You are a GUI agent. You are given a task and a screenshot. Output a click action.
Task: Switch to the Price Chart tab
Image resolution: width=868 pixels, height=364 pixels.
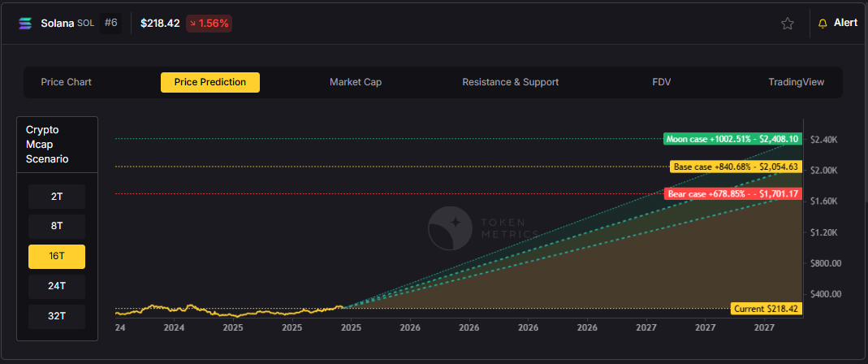click(67, 82)
